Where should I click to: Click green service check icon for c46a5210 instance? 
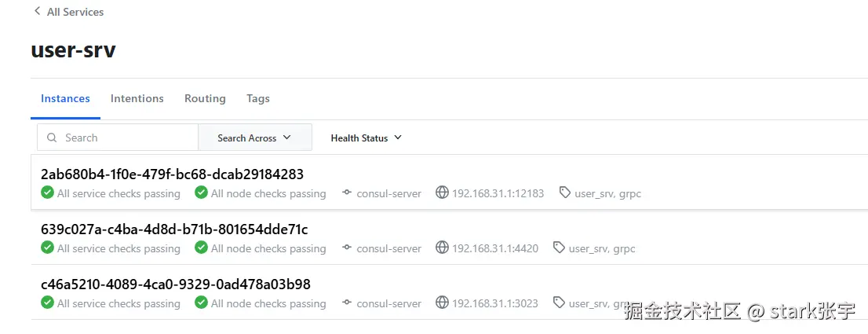tap(47, 303)
